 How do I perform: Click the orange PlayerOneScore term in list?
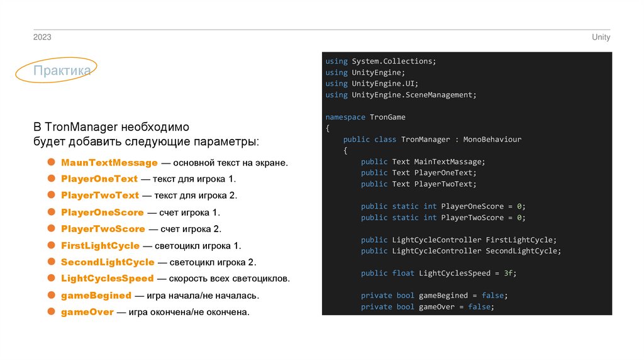(103, 213)
